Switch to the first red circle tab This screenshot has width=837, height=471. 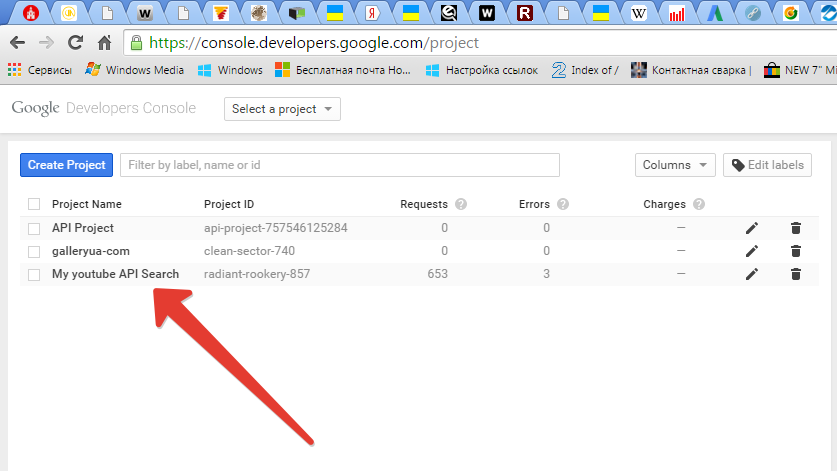click(x=31, y=13)
